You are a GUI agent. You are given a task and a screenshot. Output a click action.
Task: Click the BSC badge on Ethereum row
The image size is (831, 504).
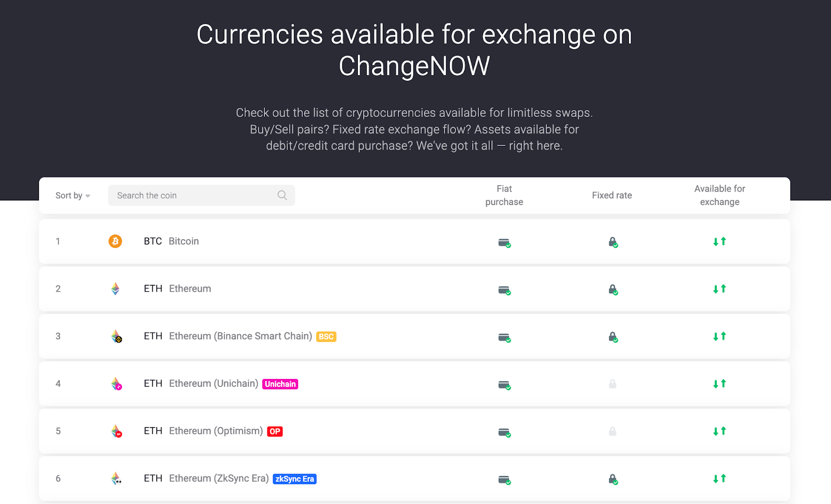coord(327,336)
